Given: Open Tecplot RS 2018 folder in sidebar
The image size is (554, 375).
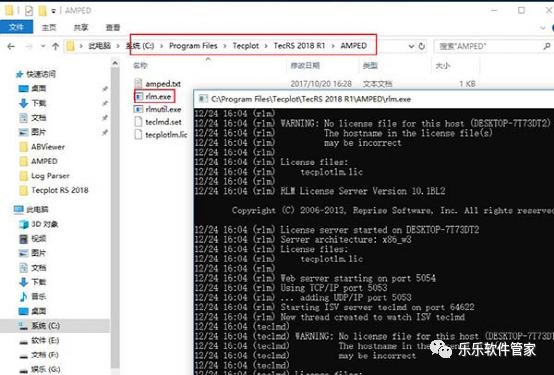Looking at the screenshot, I should (60, 190).
